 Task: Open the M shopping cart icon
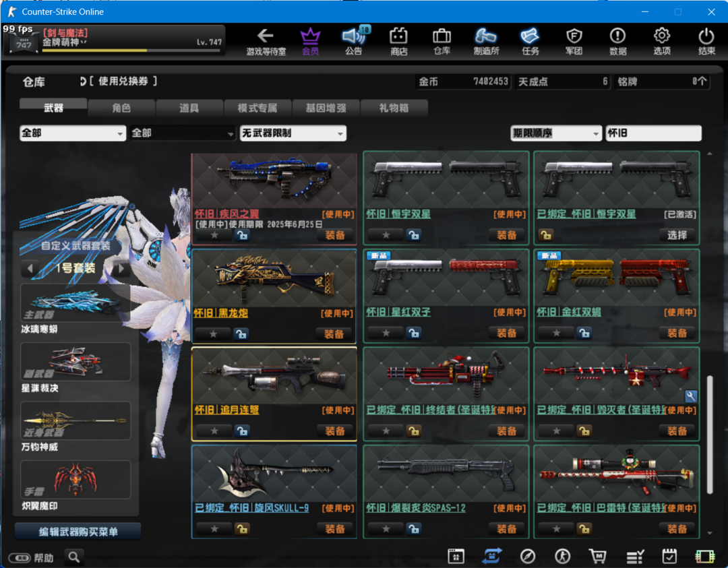click(598, 556)
